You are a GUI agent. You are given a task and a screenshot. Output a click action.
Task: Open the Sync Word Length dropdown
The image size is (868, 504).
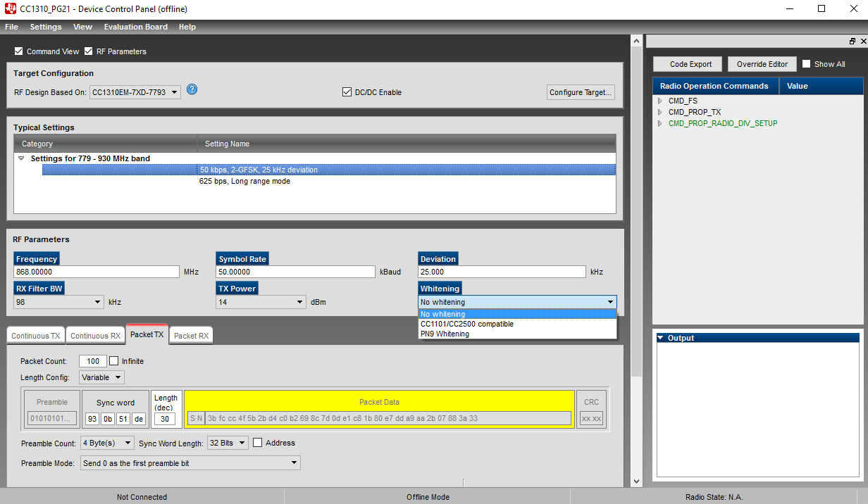click(x=228, y=443)
